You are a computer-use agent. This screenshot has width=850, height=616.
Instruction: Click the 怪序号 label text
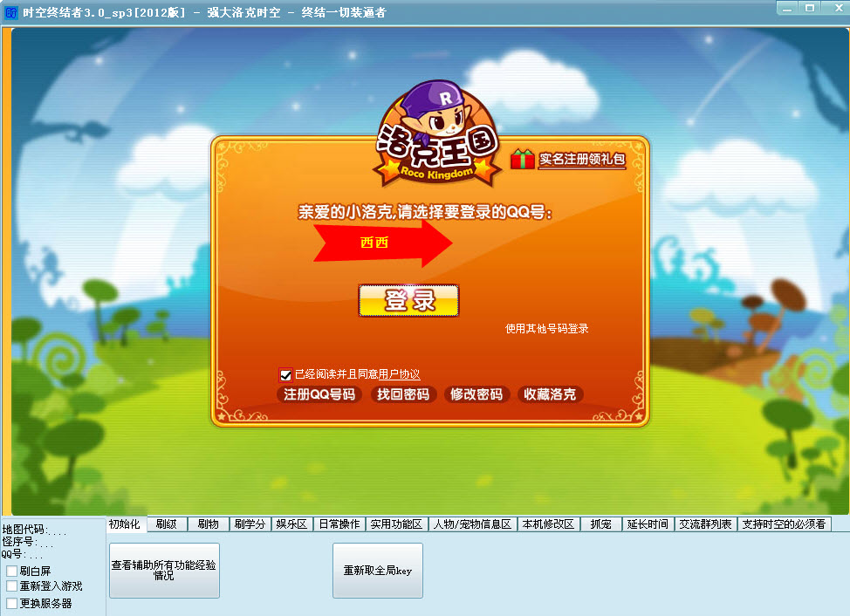[18, 542]
